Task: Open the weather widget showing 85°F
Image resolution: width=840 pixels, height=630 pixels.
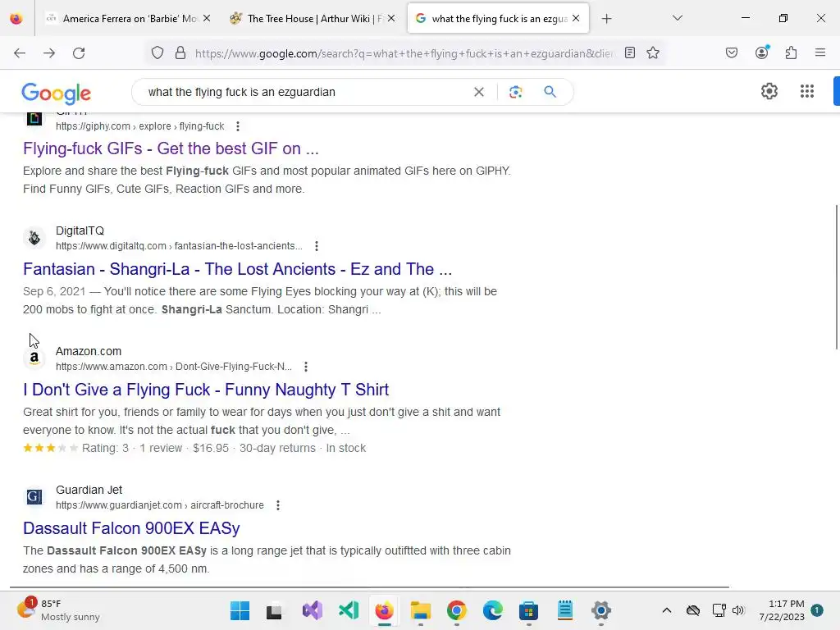Action: [58, 610]
